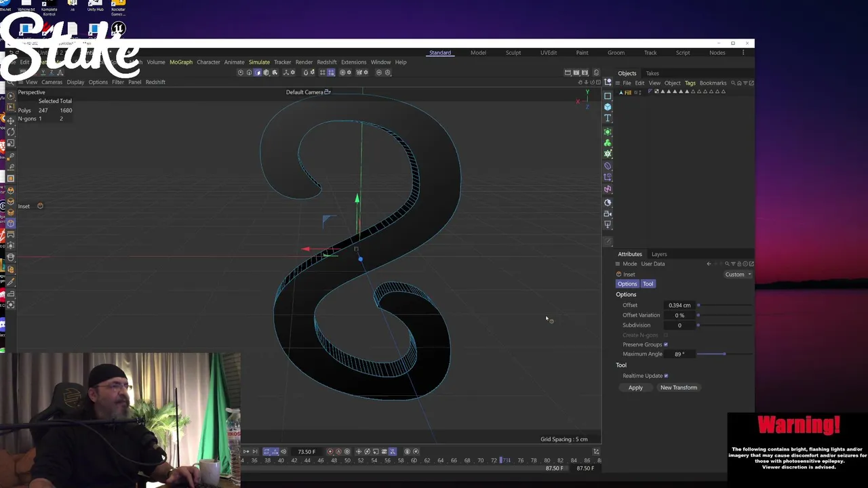868x488 pixels.
Task: Open Attributes hamburger menu
Action: 617,264
